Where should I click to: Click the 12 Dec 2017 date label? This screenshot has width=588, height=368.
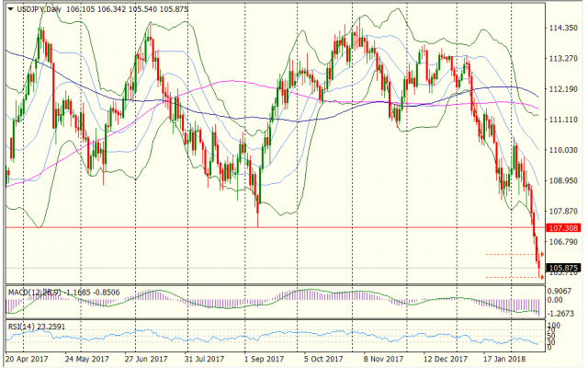pyautogui.click(x=445, y=358)
